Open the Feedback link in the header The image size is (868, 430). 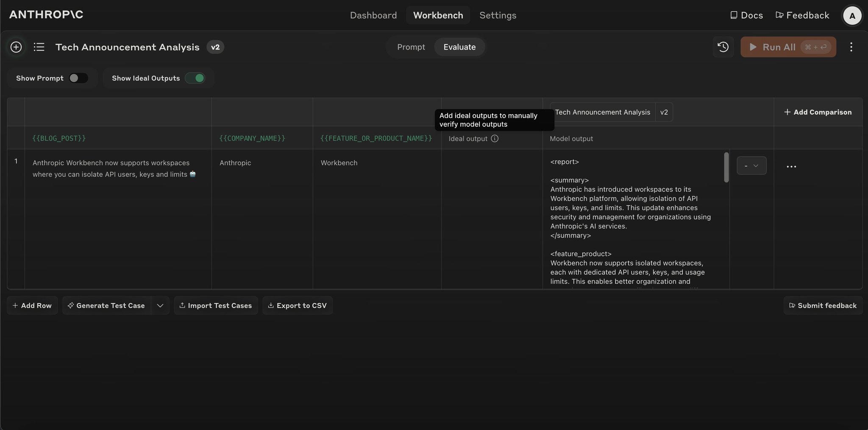(x=802, y=15)
